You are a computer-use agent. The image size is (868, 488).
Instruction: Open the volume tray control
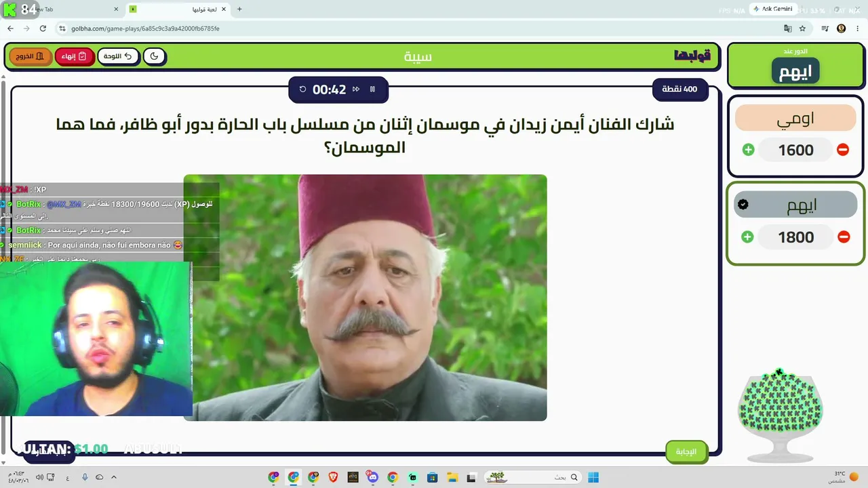39,477
